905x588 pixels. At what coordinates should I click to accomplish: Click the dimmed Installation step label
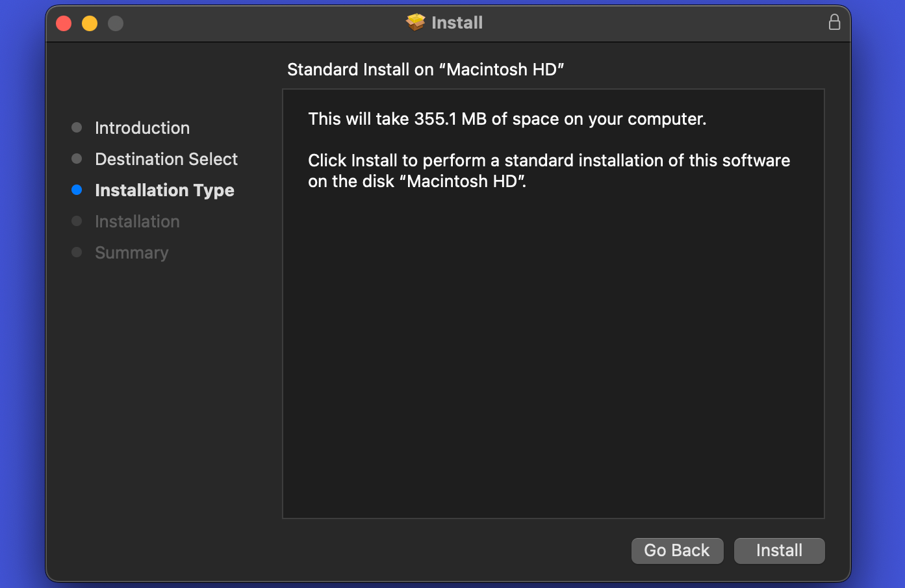(137, 222)
